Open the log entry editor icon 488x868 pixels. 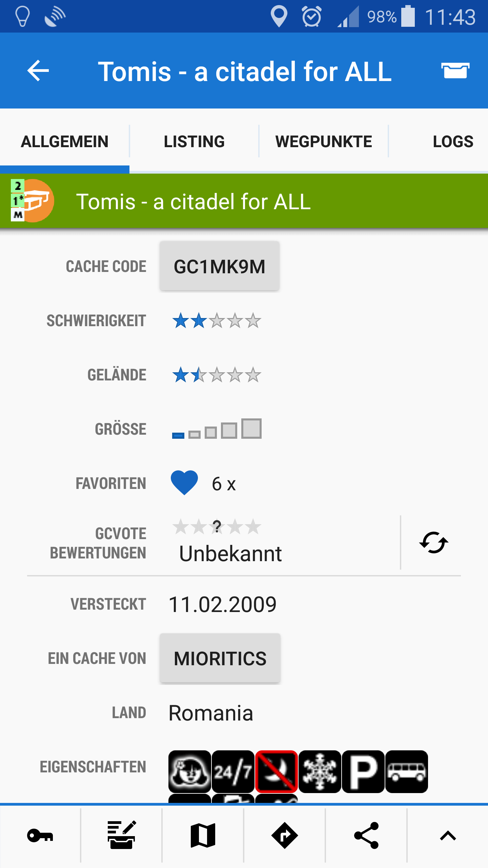(122, 835)
